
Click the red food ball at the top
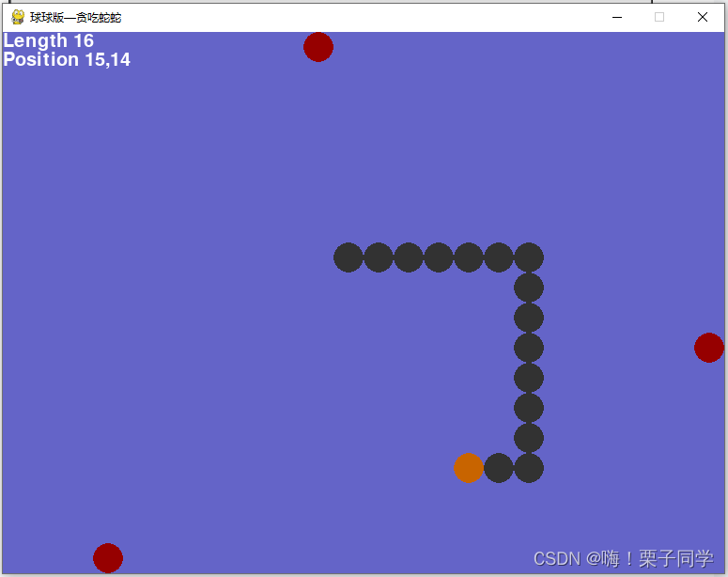[318, 47]
